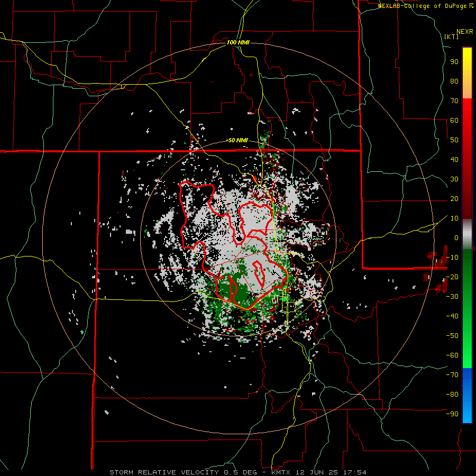Click the 80 value on velocity scale

(454, 81)
